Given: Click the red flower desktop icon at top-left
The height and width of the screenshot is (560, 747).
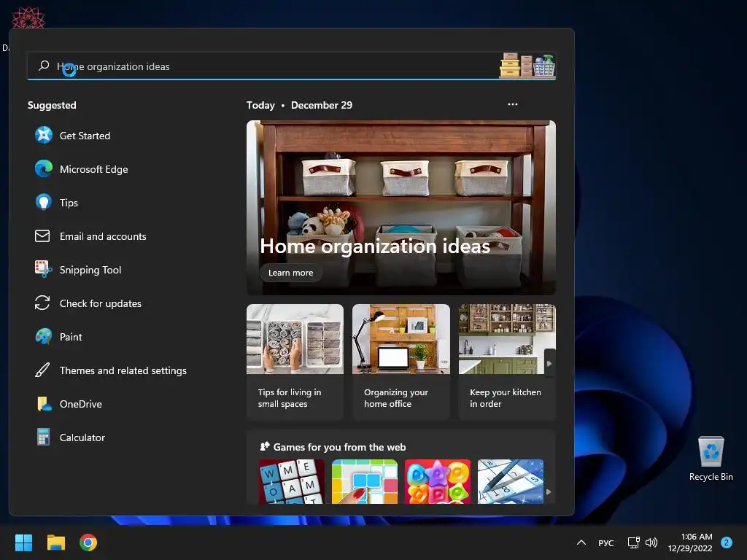Looking at the screenshot, I should pos(28,17).
